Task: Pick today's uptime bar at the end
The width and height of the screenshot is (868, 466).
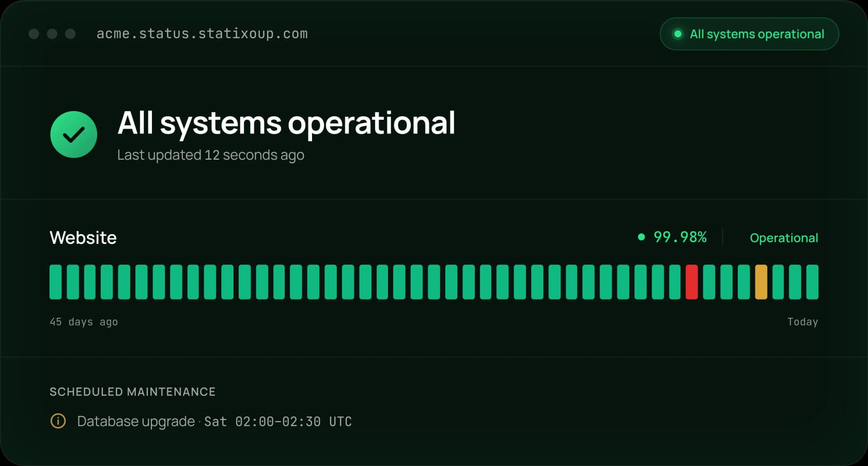Action: point(813,282)
